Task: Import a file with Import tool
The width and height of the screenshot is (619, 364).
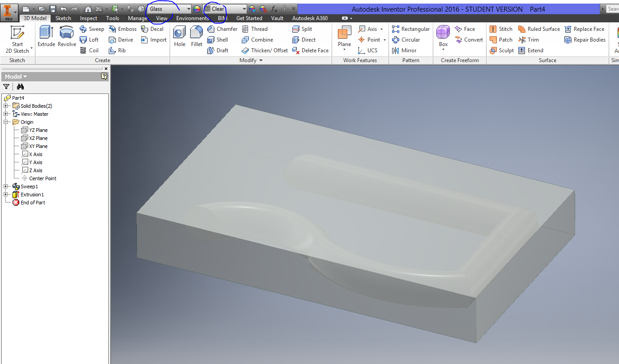Action: tap(154, 40)
